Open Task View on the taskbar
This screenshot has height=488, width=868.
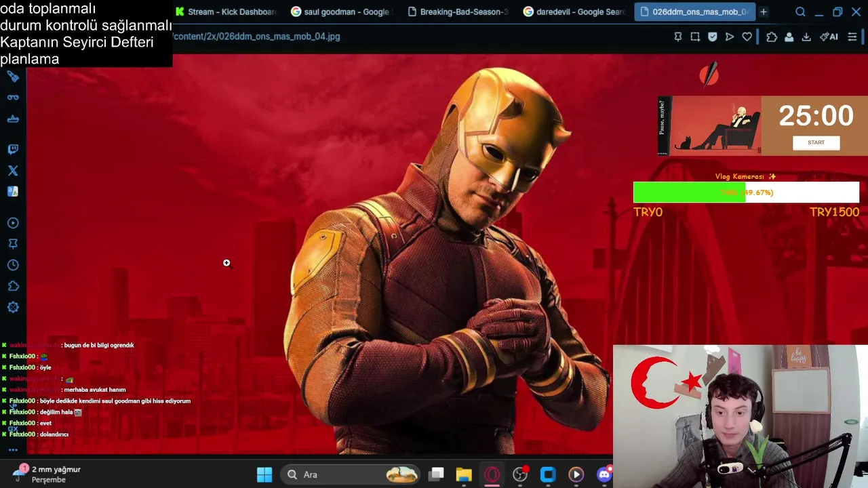436,474
